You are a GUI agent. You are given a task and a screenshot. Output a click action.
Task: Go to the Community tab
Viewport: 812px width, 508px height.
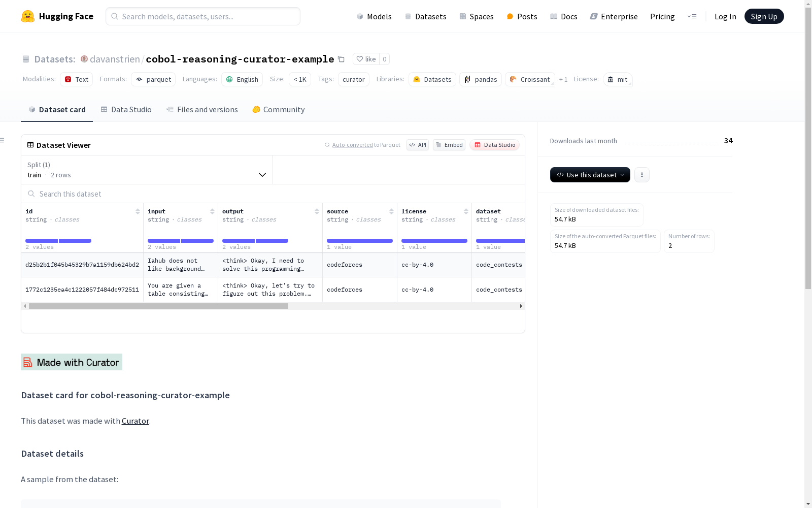[279, 110]
